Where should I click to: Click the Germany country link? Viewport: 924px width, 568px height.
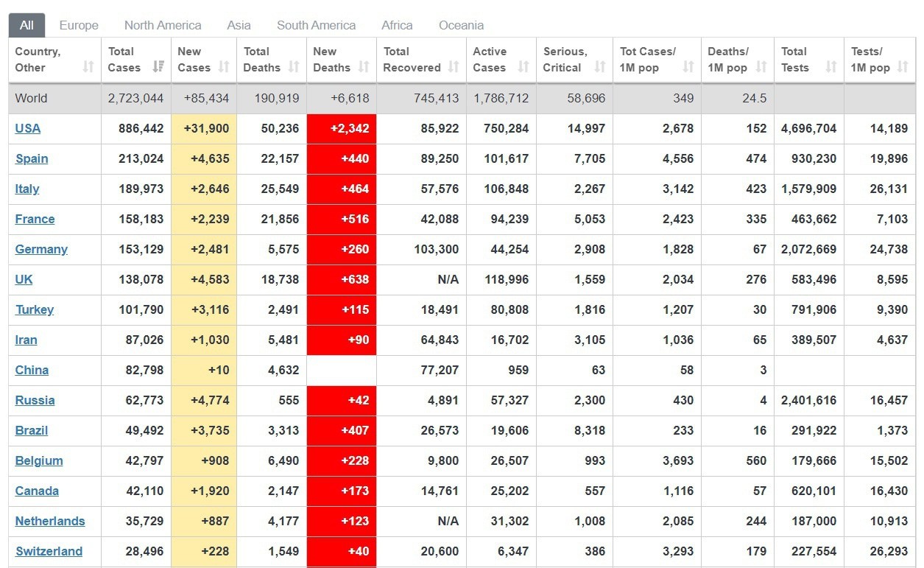coord(41,249)
